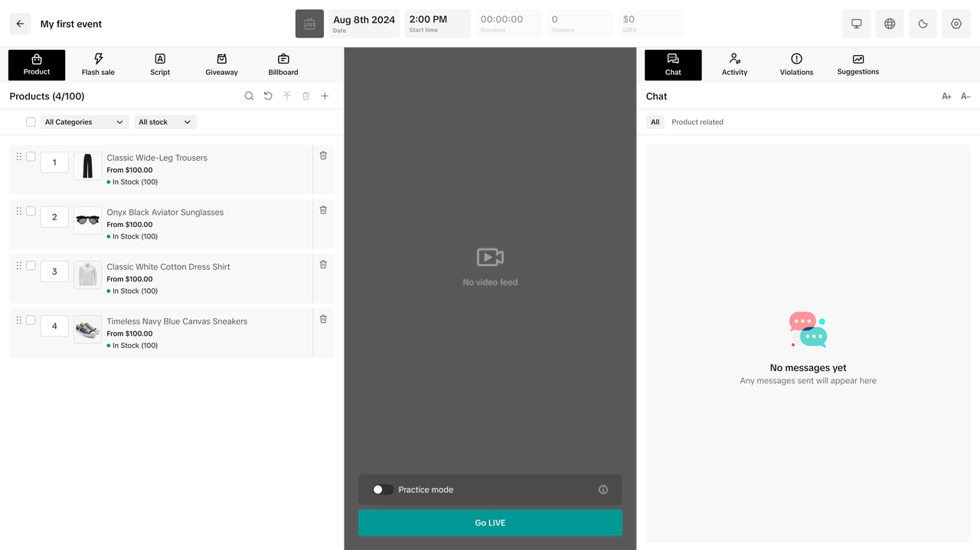Click the bulk delete trash icon

click(x=306, y=96)
